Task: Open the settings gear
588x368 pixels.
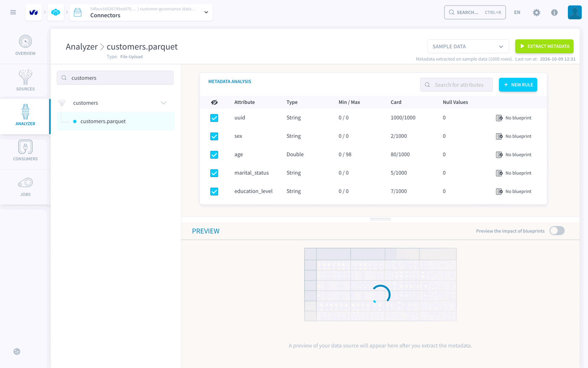Action: pos(536,13)
